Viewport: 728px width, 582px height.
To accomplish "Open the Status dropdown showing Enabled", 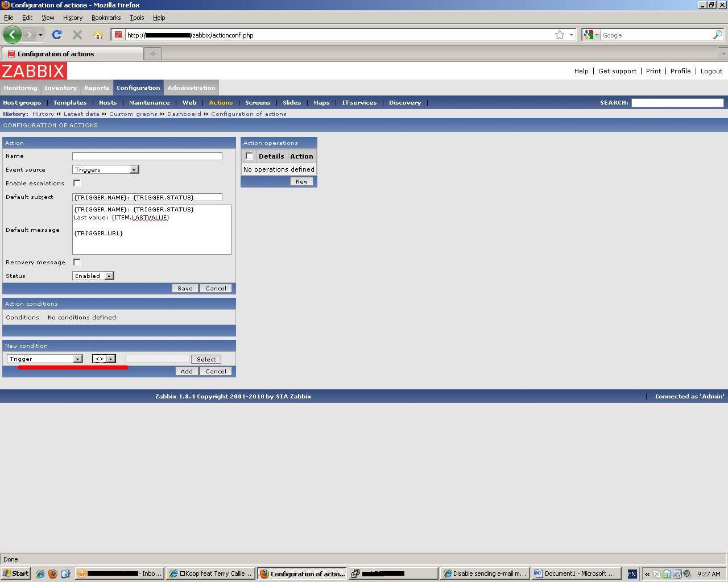I will pos(93,276).
